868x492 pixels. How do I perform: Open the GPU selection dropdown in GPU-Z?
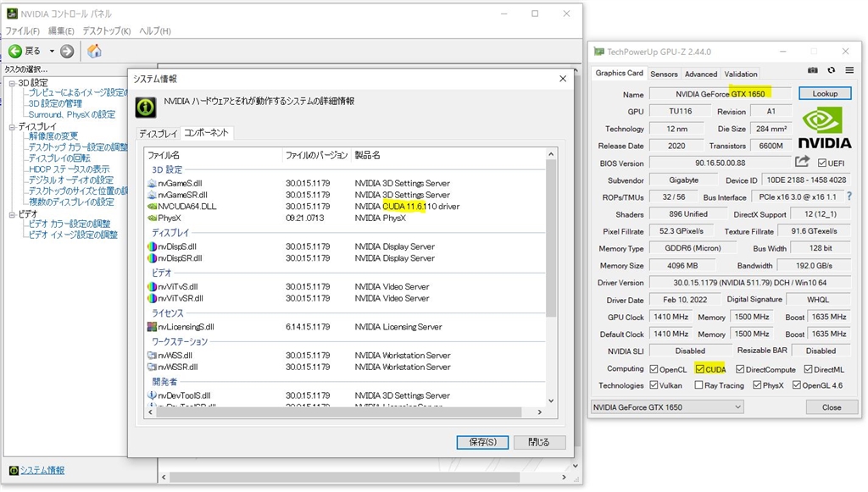pyautogui.click(x=667, y=407)
